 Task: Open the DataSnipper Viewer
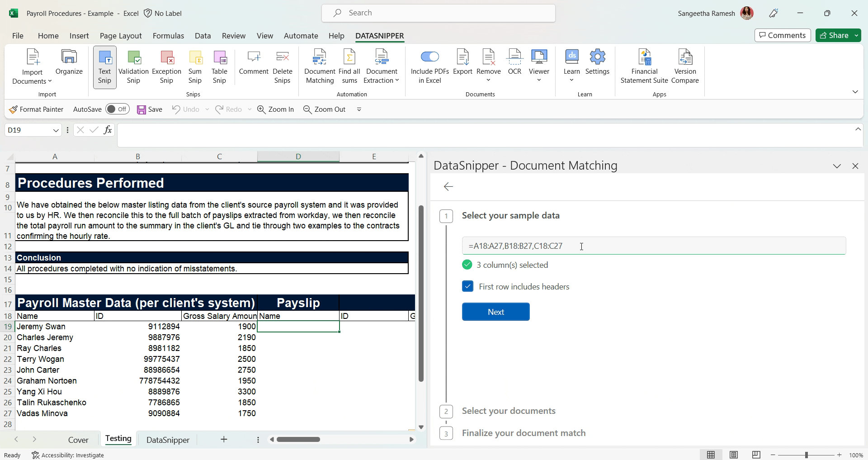[x=539, y=66]
